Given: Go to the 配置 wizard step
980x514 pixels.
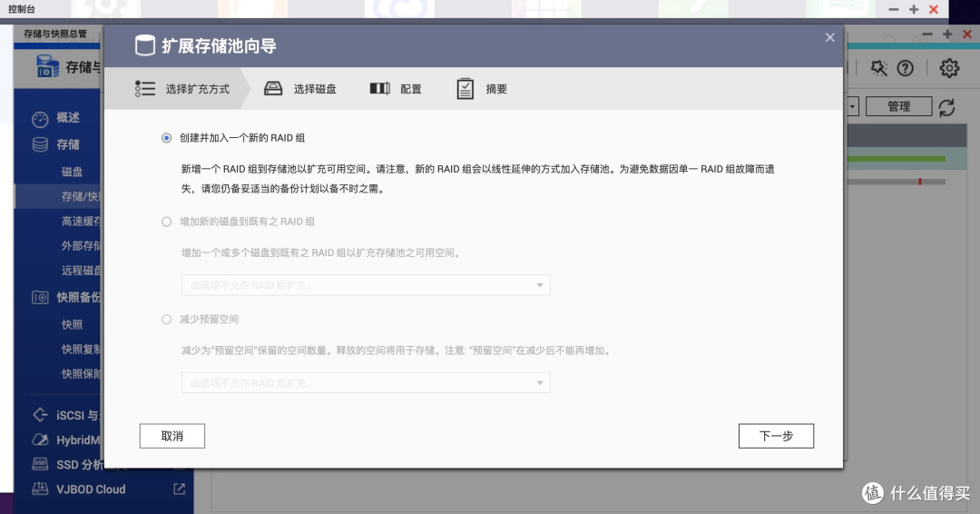Looking at the screenshot, I should coord(411,89).
